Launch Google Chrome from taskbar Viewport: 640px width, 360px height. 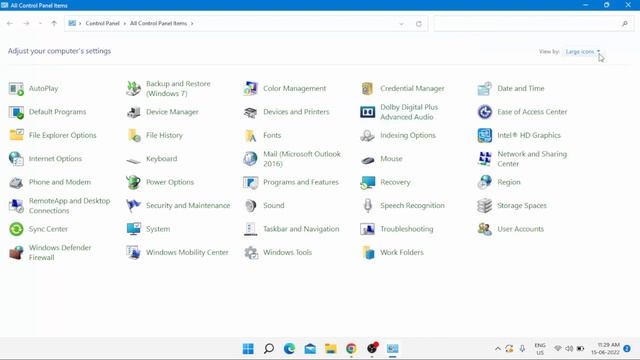point(351,349)
